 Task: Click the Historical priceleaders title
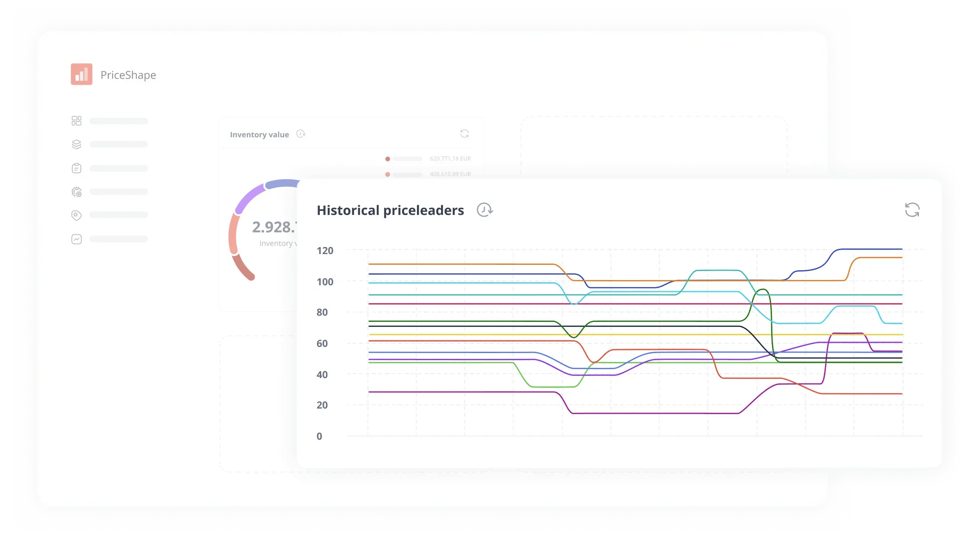pos(390,210)
